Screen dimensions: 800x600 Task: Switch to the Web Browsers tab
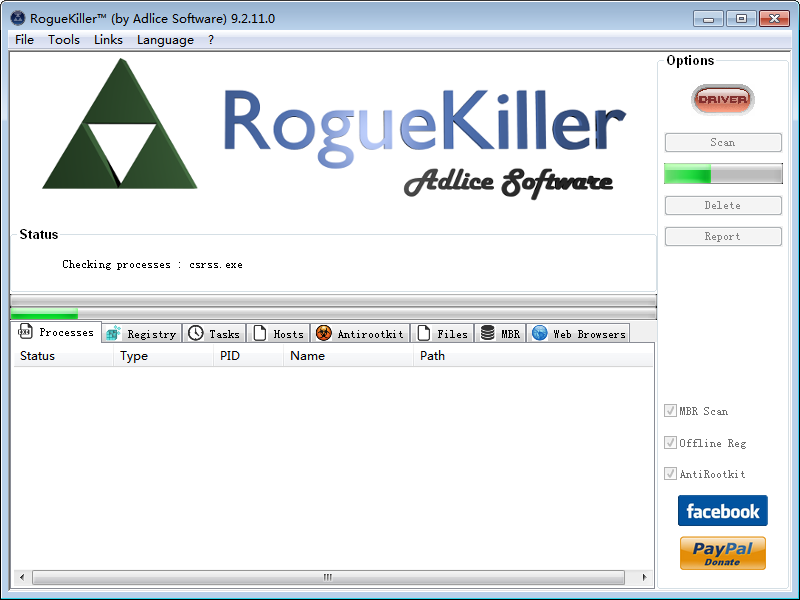tap(578, 334)
